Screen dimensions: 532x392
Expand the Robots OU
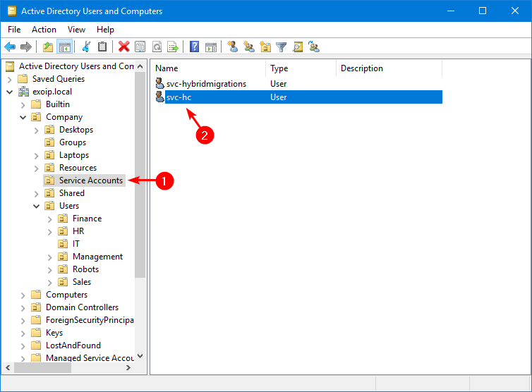pos(49,269)
